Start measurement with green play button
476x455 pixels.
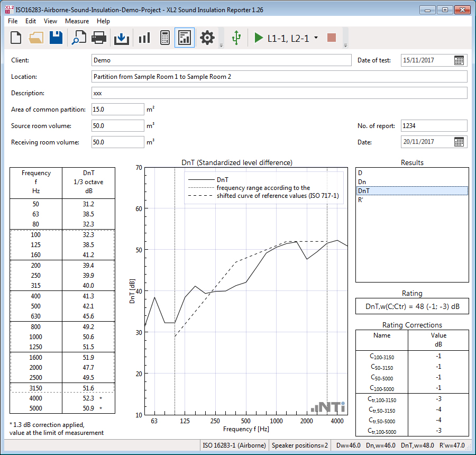(259, 38)
